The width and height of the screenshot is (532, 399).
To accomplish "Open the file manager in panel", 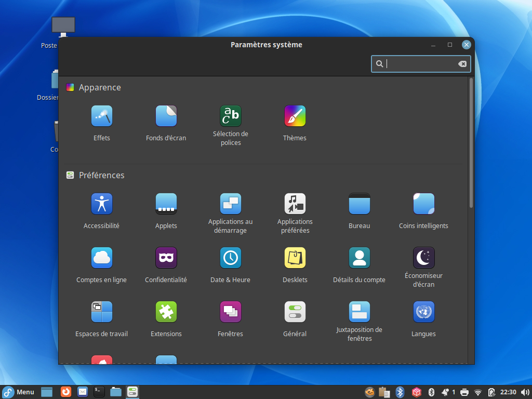I will [116, 392].
